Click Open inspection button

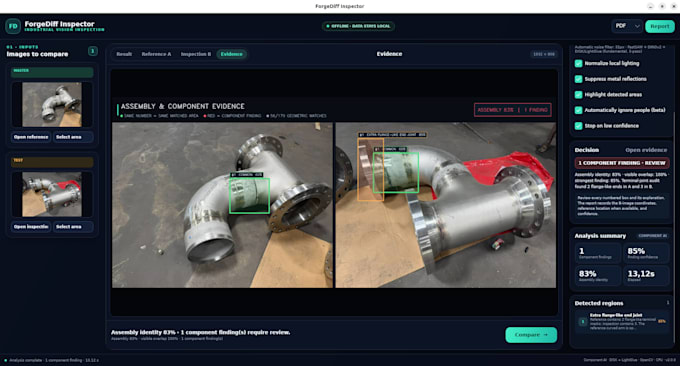click(31, 227)
